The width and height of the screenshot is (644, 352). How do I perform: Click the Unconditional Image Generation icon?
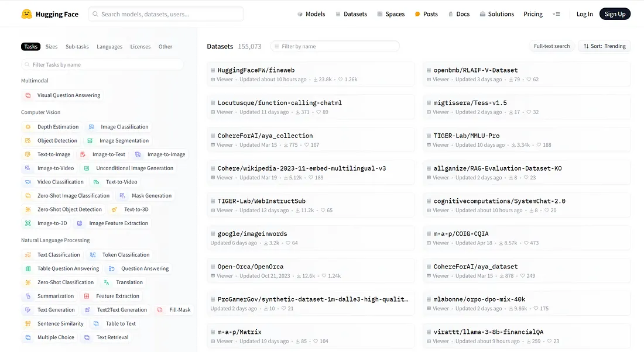[x=87, y=168]
